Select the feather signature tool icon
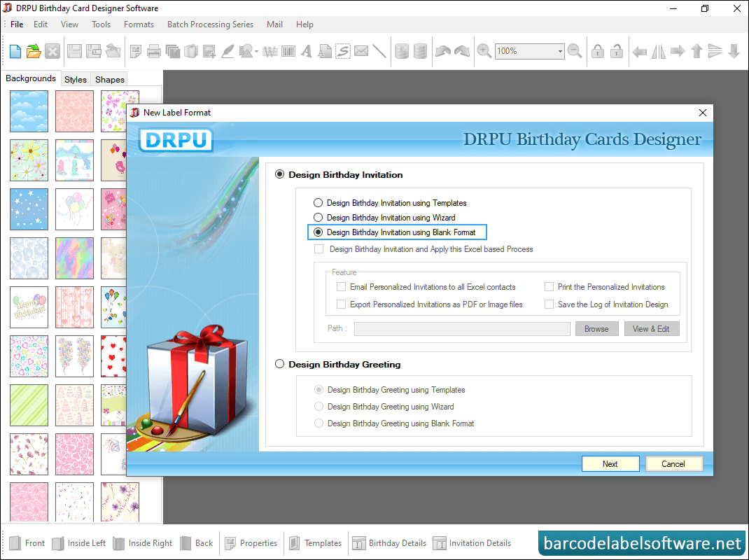The image size is (749, 560). click(228, 51)
